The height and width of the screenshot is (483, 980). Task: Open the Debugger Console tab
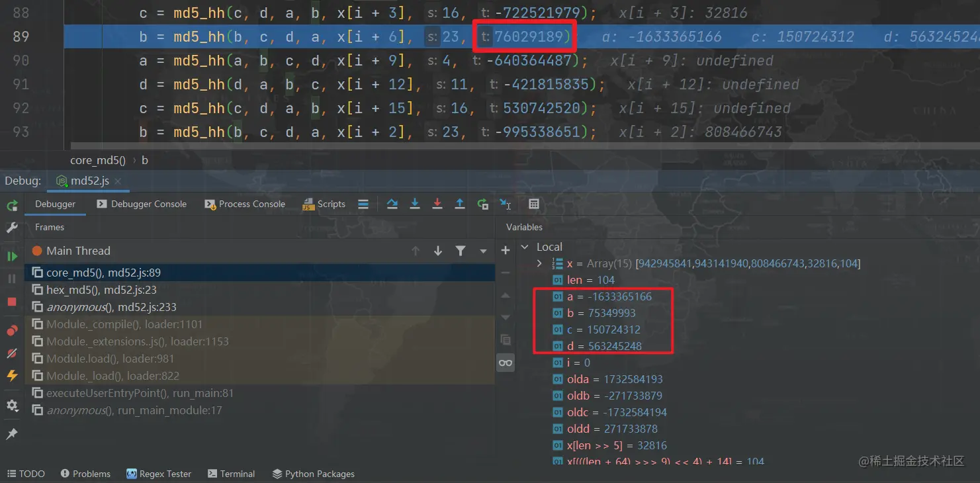142,204
